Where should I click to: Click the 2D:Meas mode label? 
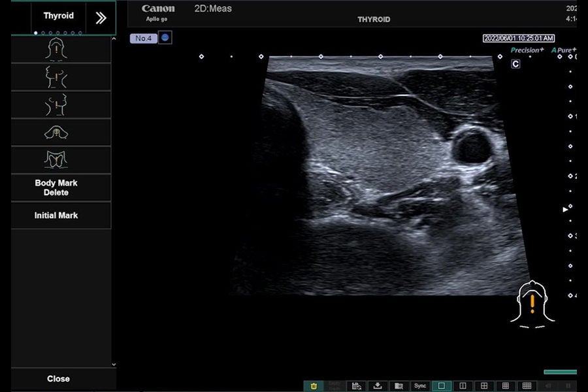(213, 8)
